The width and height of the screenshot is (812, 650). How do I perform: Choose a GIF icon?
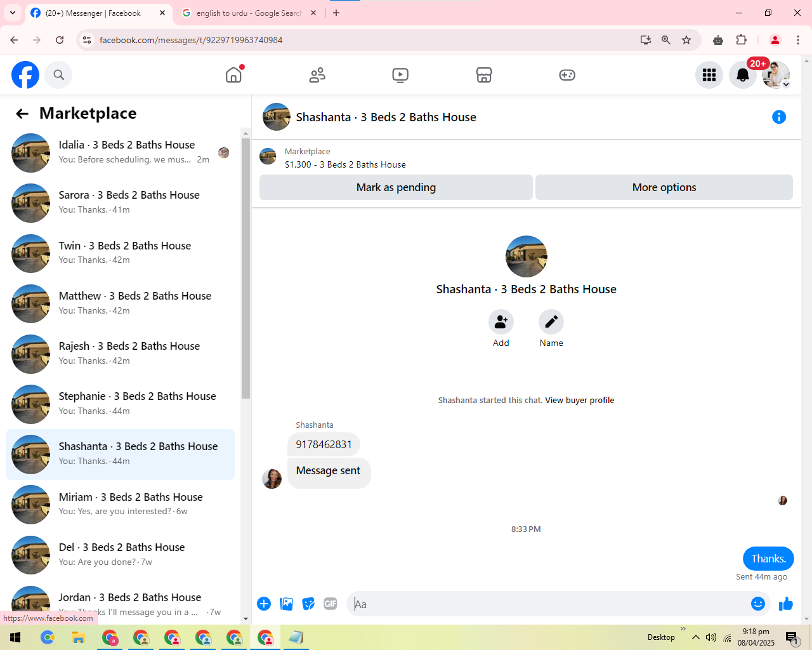(331, 604)
